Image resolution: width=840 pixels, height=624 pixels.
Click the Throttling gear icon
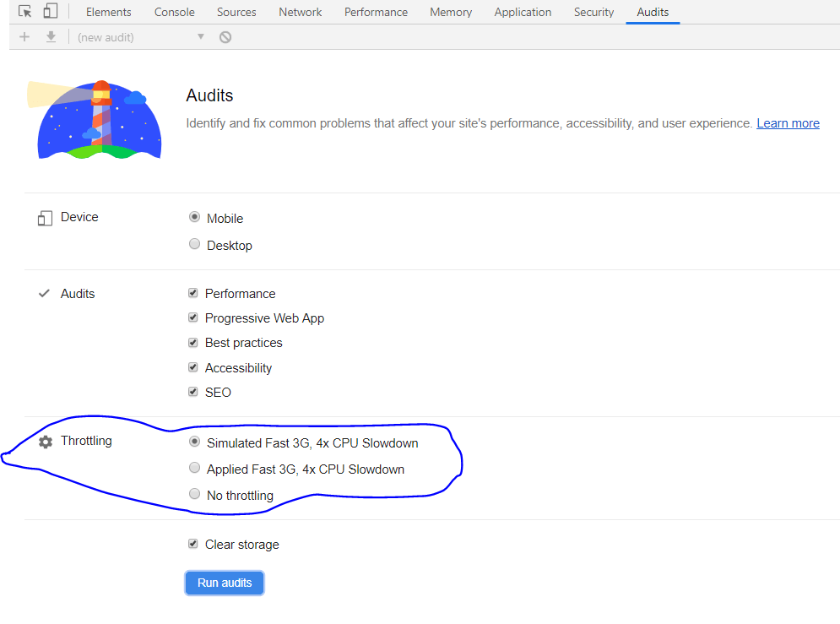pos(45,441)
